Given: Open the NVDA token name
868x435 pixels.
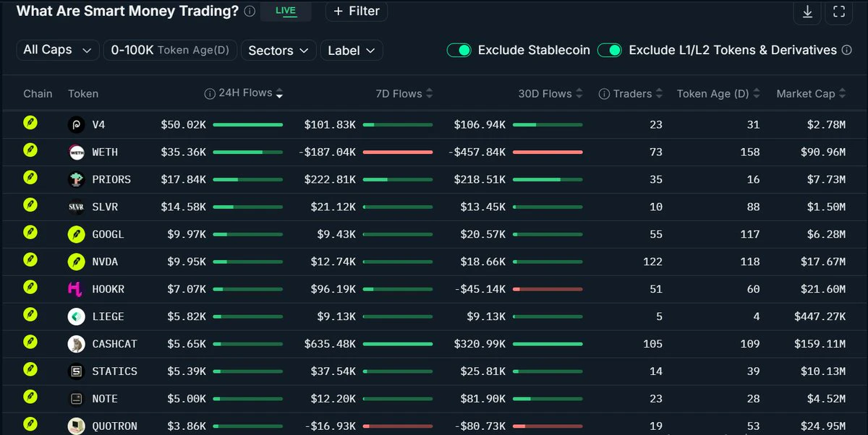Looking at the screenshot, I should point(105,262).
